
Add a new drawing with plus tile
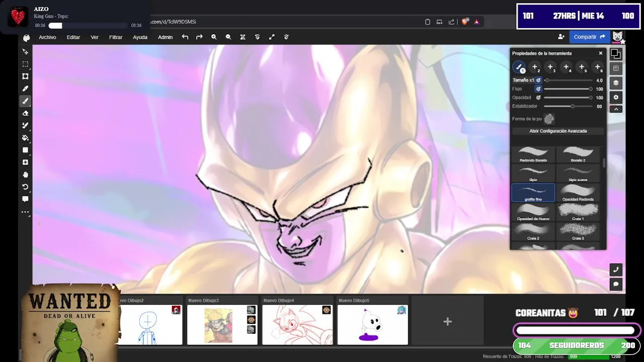coord(447,322)
